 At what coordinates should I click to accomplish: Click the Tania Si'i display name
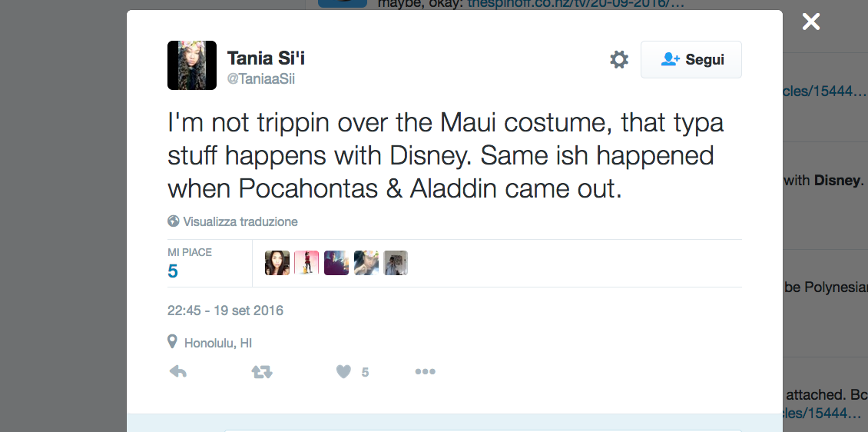266,58
